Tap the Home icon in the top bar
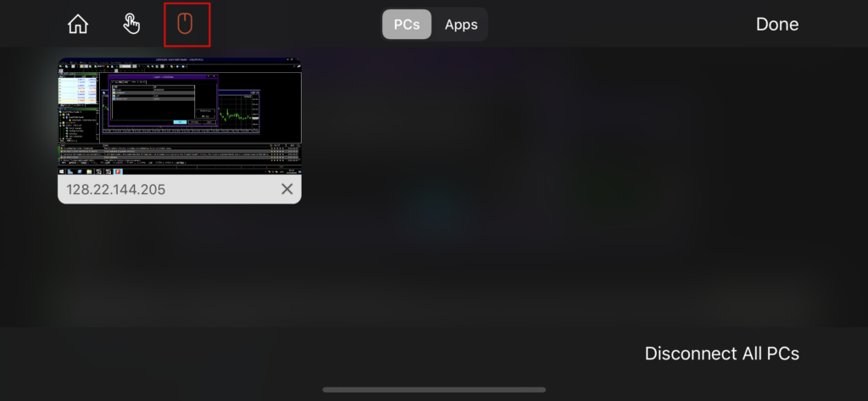 pyautogui.click(x=78, y=25)
